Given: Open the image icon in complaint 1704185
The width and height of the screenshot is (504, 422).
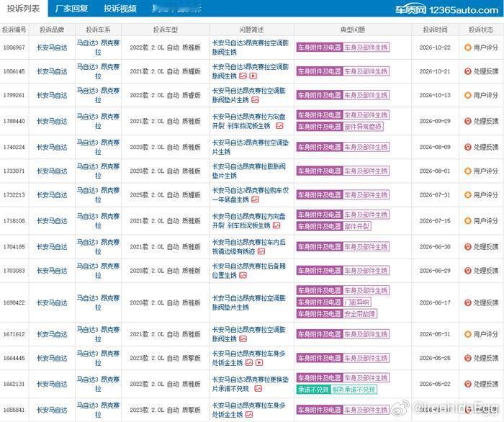Looking at the screenshot, I should pyautogui.click(x=261, y=251).
